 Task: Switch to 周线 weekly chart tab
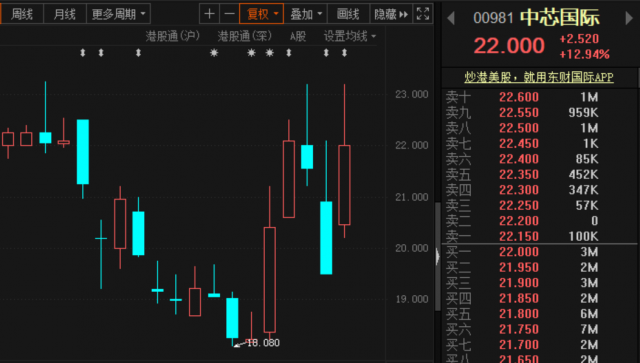[x=22, y=14]
